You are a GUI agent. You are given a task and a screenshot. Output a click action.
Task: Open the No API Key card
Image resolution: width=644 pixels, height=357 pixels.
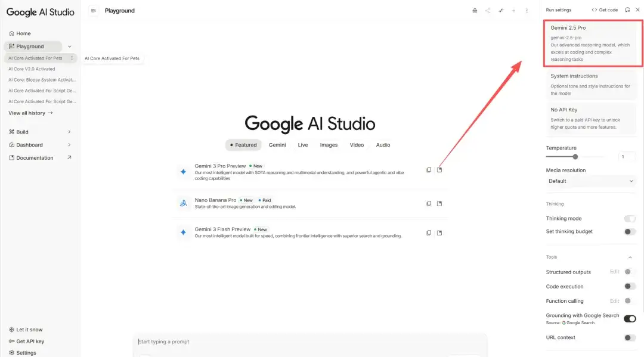591,118
